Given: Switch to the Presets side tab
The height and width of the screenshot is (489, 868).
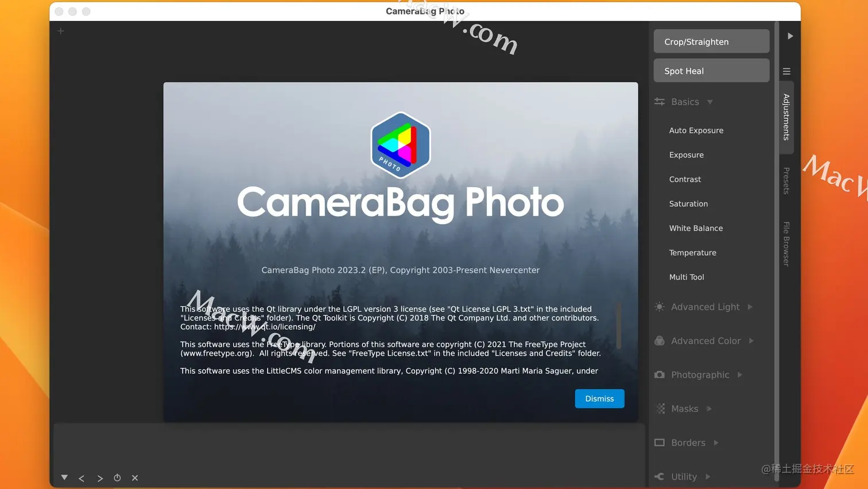Looking at the screenshot, I should pos(786,181).
